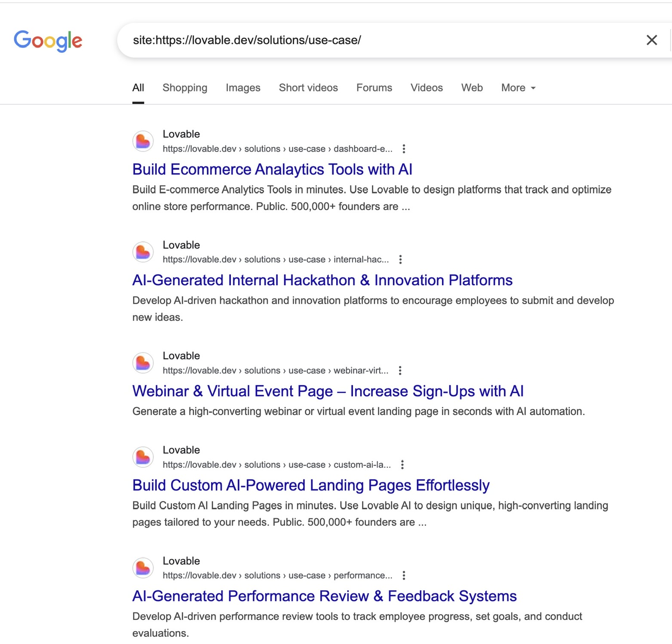This screenshot has height=644, width=672.
Task: Click into the Google search box
Action: pos(378,40)
